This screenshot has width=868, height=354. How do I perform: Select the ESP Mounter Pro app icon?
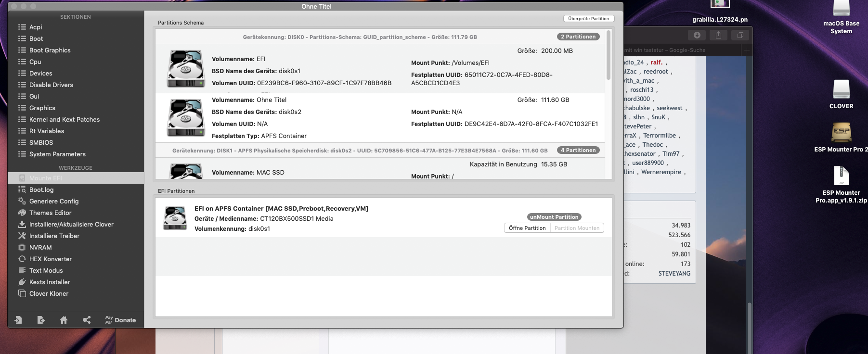coord(841,137)
